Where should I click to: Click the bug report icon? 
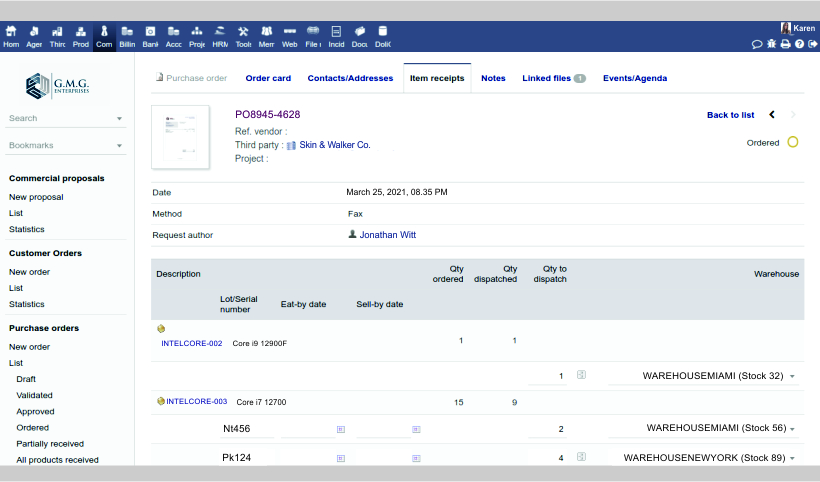pos(772,44)
